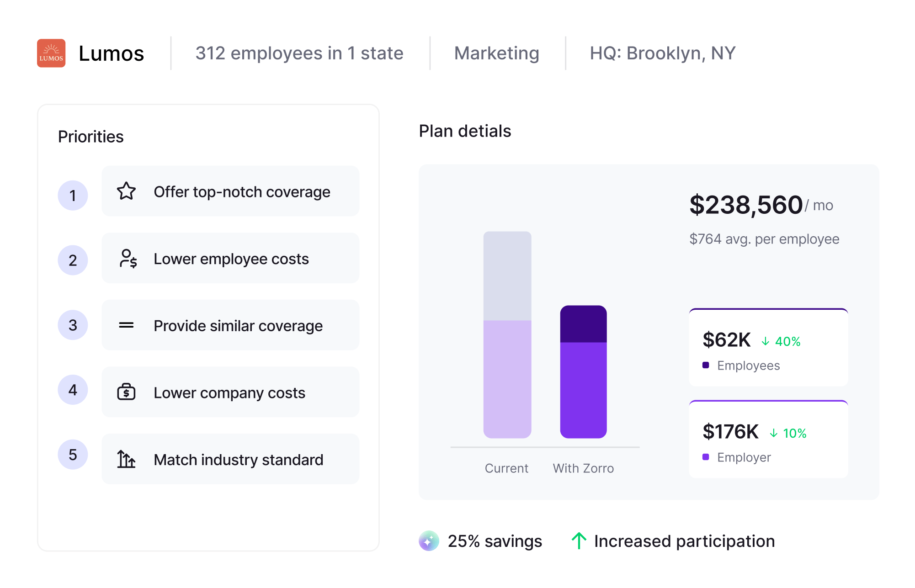Click the Lumos orange logo icon
This screenshot has width=915, height=588.
pos(51,53)
